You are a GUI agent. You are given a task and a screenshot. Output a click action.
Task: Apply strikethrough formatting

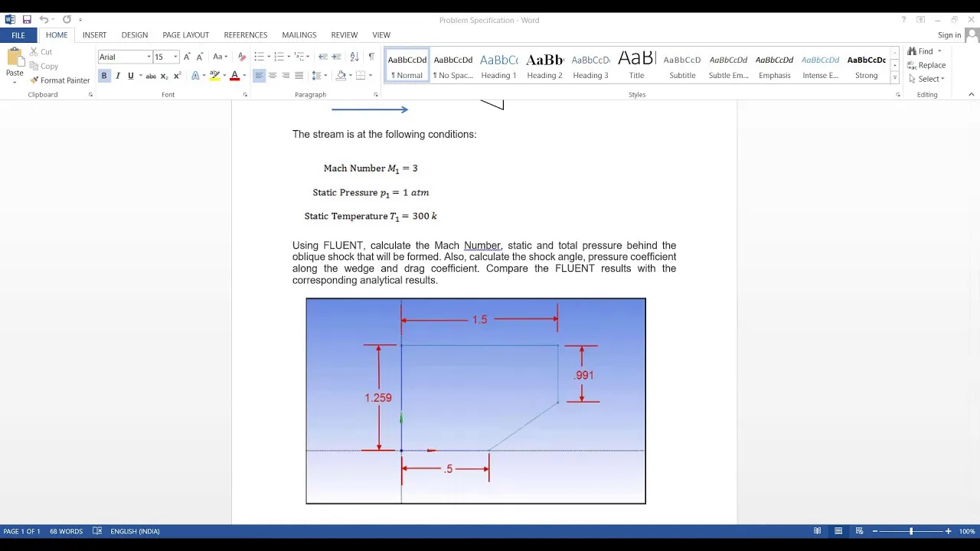151,76
